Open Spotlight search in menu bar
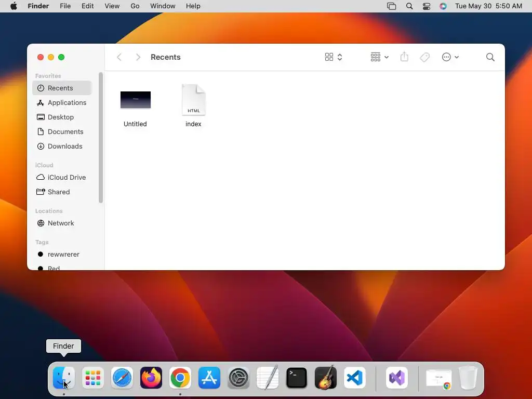 [x=409, y=6]
